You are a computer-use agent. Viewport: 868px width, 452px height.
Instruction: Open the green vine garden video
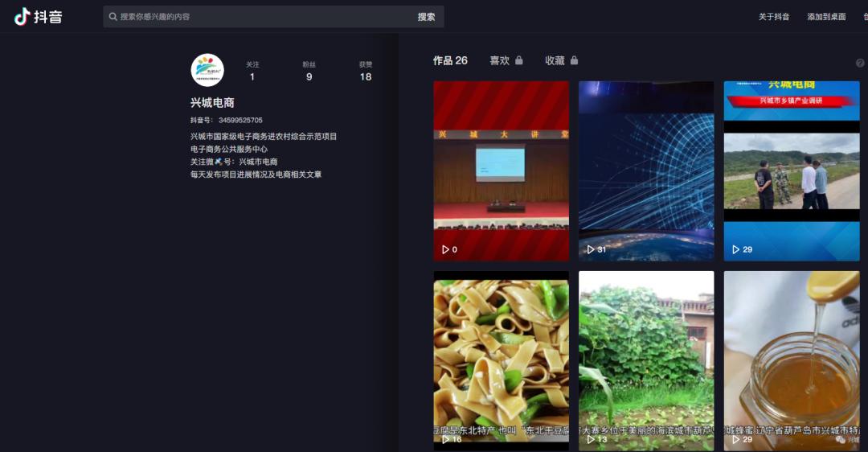point(646,360)
